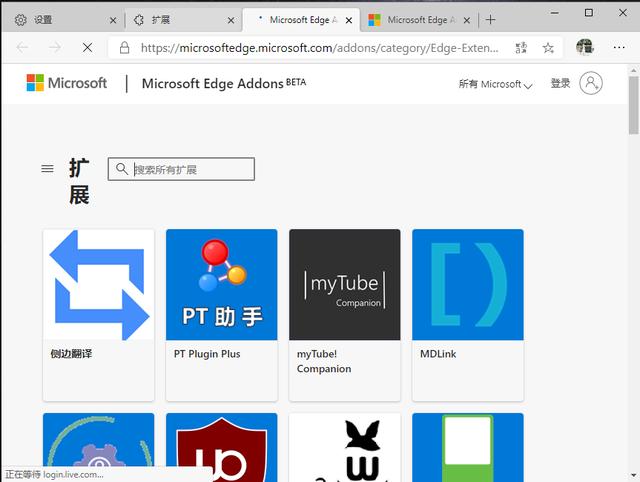
Task: Close the last Microsoft Edge Addons tab
Action: [467, 20]
